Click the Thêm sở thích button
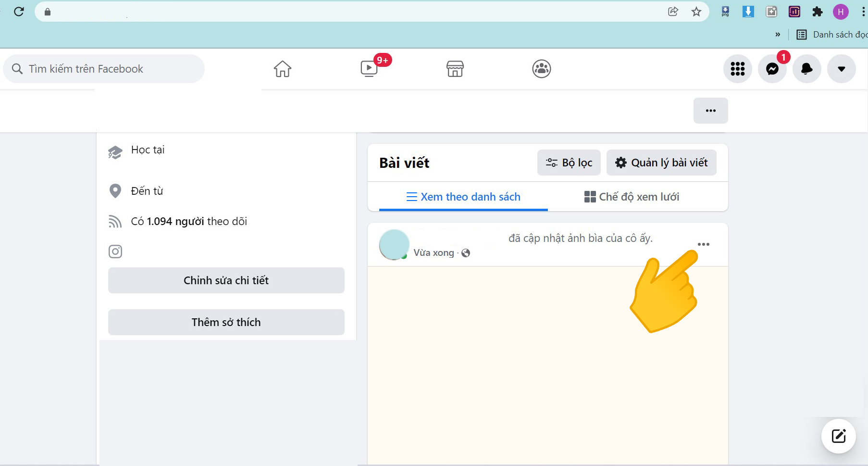 pyautogui.click(x=226, y=322)
